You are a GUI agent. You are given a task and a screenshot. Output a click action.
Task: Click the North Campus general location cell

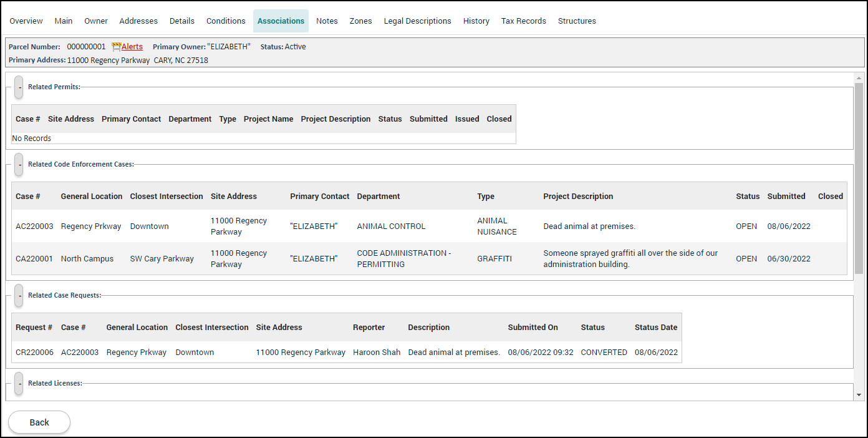[87, 259]
